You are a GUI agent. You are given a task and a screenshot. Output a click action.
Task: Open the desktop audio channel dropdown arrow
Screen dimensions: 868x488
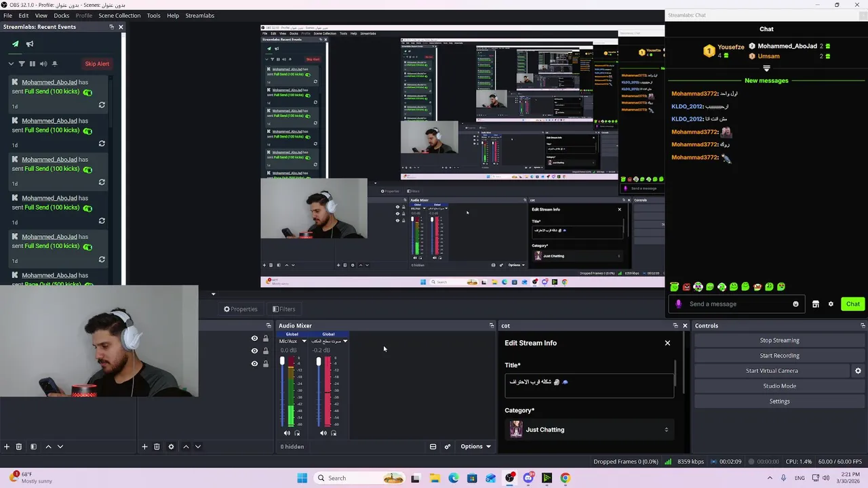[345, 342]
